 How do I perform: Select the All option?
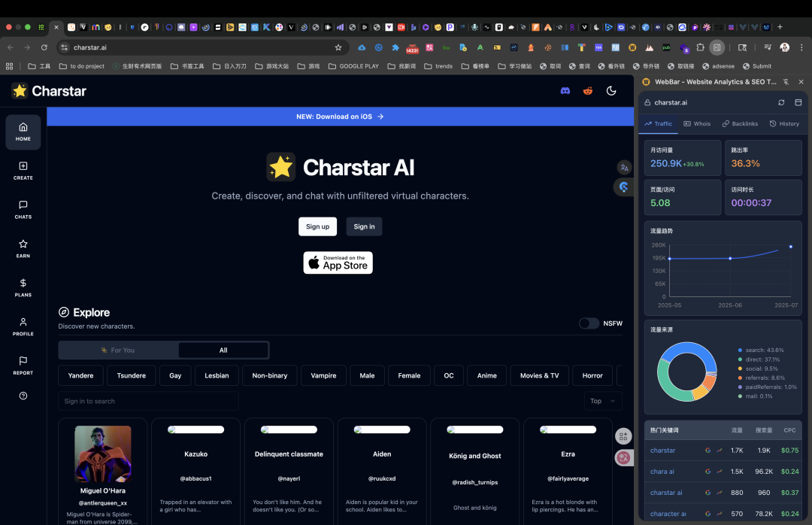[x=223, y=351]
